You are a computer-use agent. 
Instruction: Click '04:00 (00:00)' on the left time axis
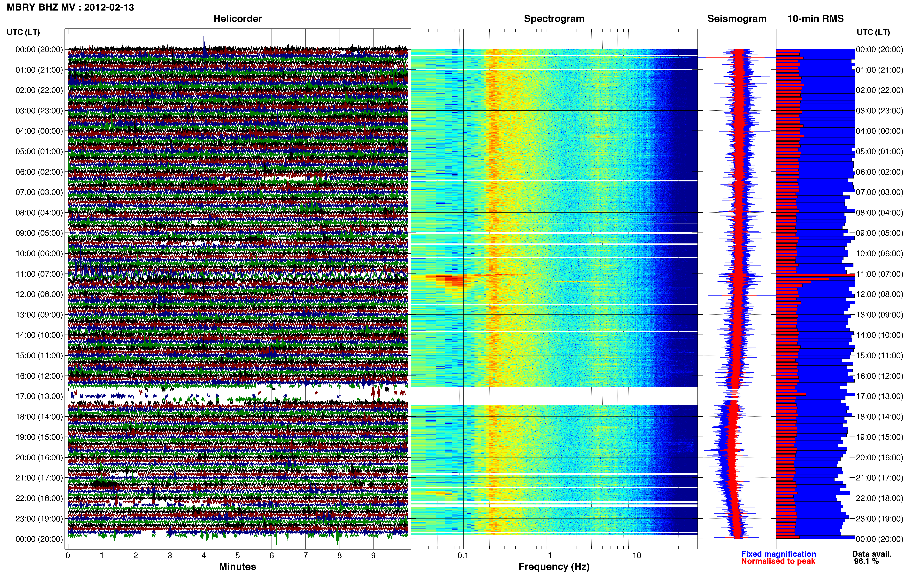click(x=39, y=131)
